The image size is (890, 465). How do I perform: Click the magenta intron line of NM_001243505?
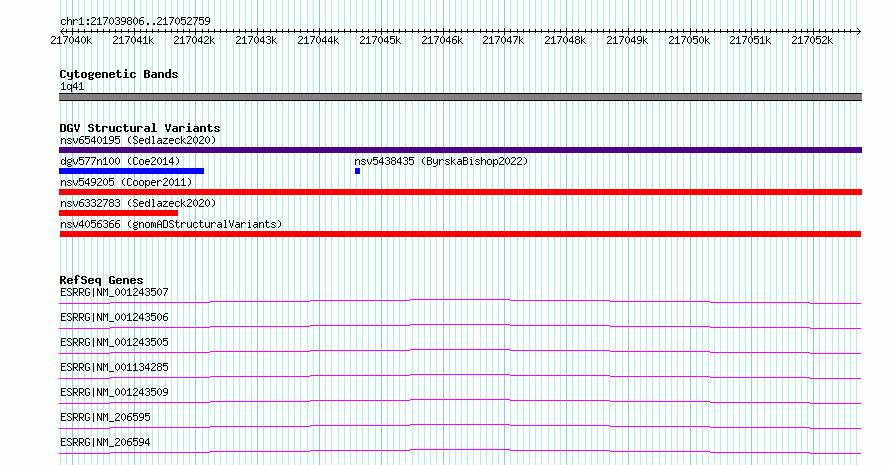pos(460,349)
